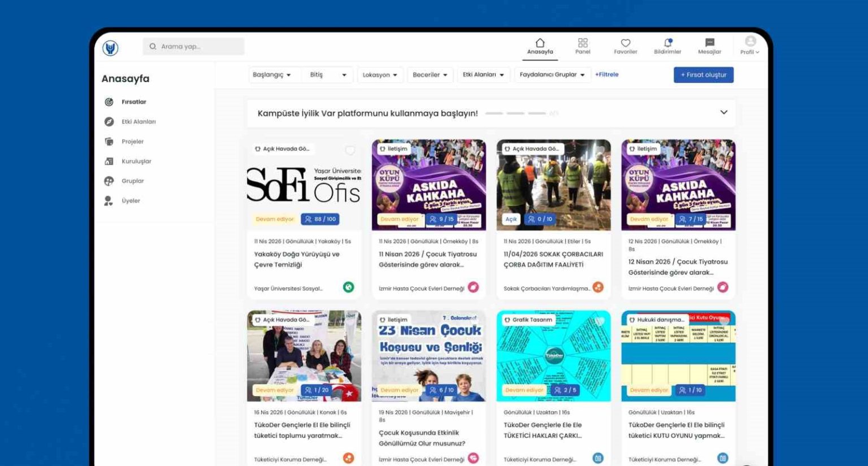Viewport: 868px width, 466px height.
Task: Switch to Anasayfa tab
Action: point(540,46)
